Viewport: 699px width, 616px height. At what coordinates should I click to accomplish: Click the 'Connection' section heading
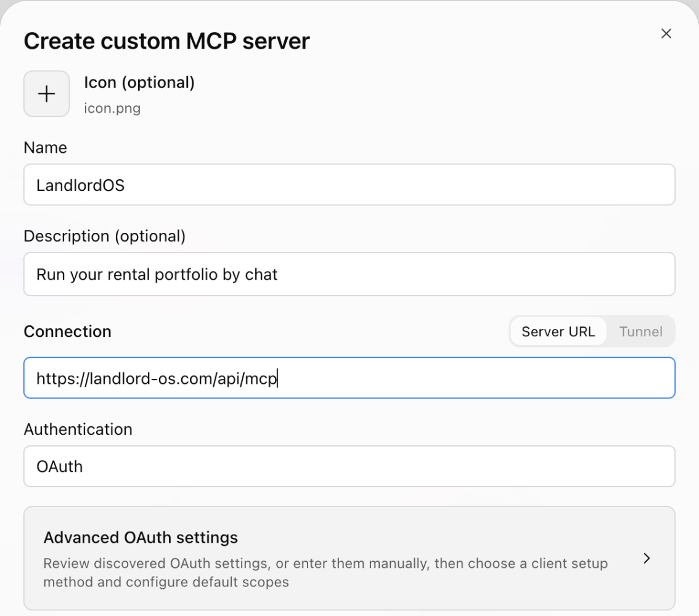[x=67, y=331]
